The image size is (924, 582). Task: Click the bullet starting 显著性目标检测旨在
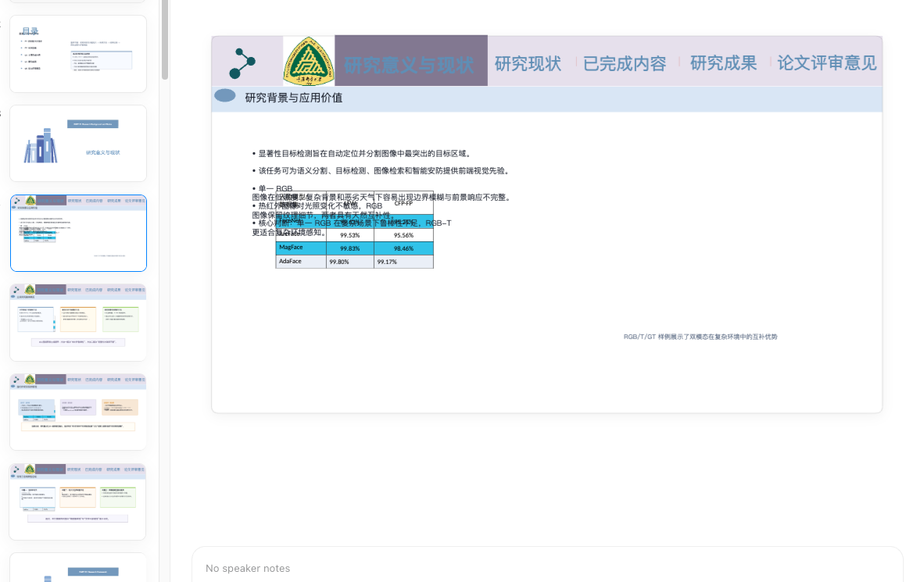pos(363,154)
